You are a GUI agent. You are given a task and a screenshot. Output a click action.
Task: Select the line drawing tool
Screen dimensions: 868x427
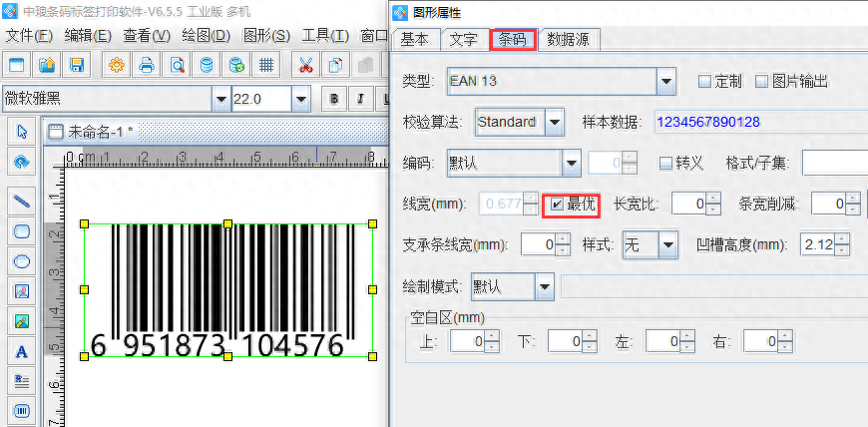pos(22,201)
